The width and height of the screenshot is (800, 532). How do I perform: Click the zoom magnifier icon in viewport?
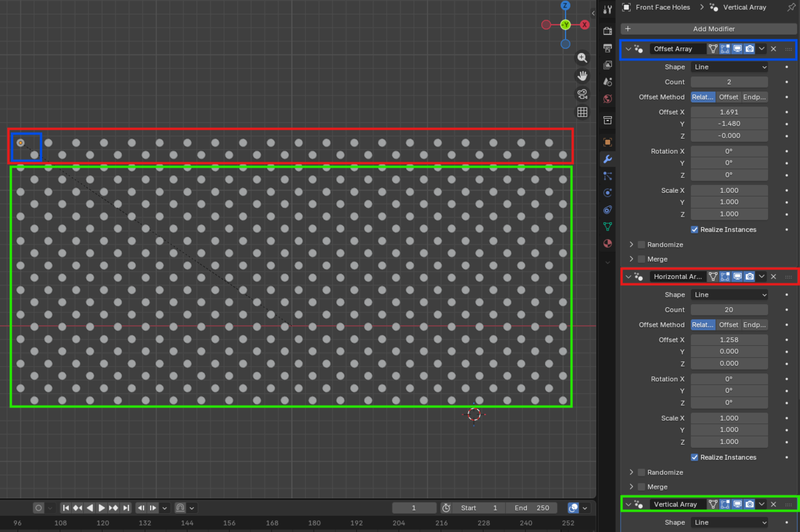[582, 58]
